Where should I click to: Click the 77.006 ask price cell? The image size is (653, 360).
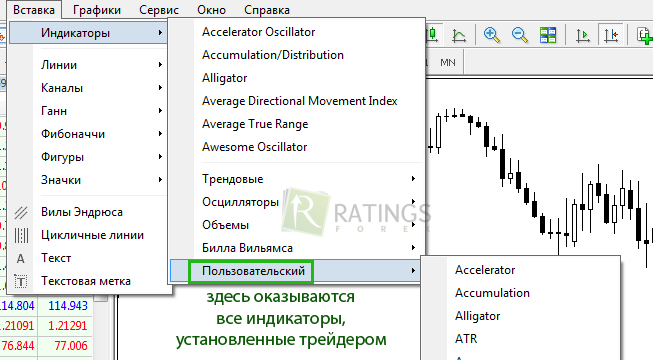tap(65, 345)
